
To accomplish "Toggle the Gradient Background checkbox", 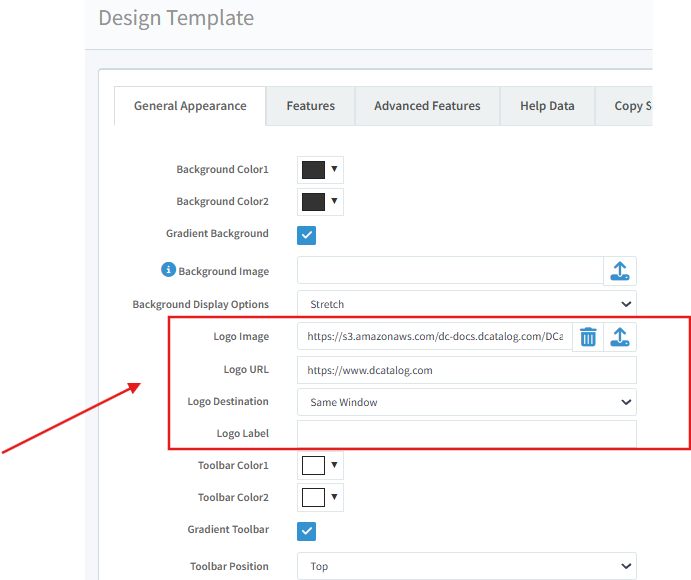I will pyautogui.click(x=307, y=235).
